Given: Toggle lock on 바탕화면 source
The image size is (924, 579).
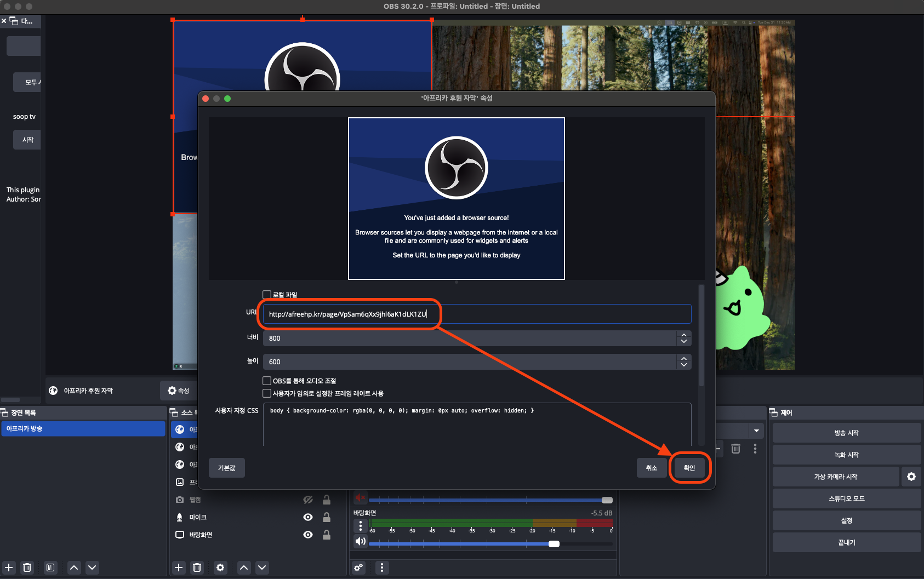Looking at the screenshot, I should coord(327,535).
